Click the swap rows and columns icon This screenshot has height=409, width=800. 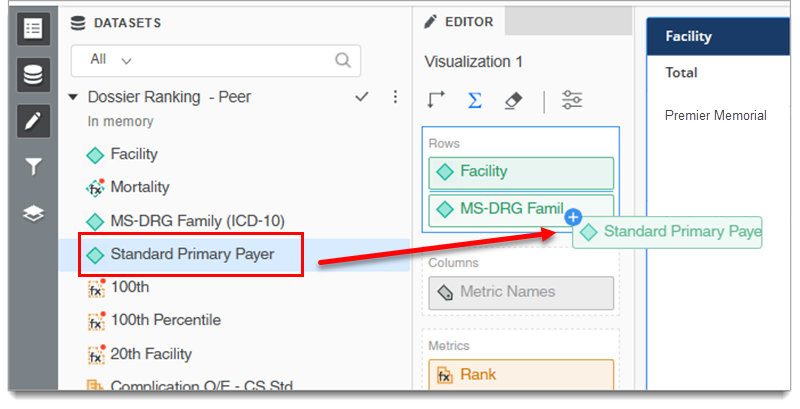(x=436, y=100)
